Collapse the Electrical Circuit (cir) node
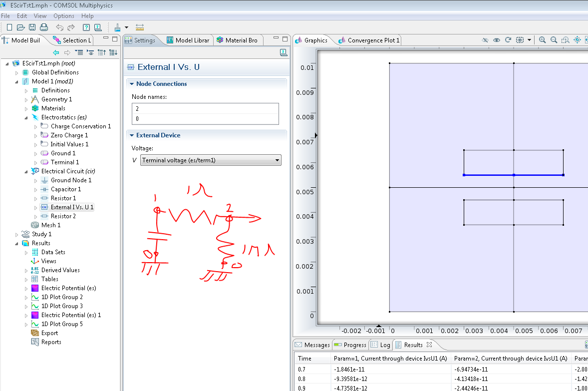 pyautogui.click(x=26, y=171)
